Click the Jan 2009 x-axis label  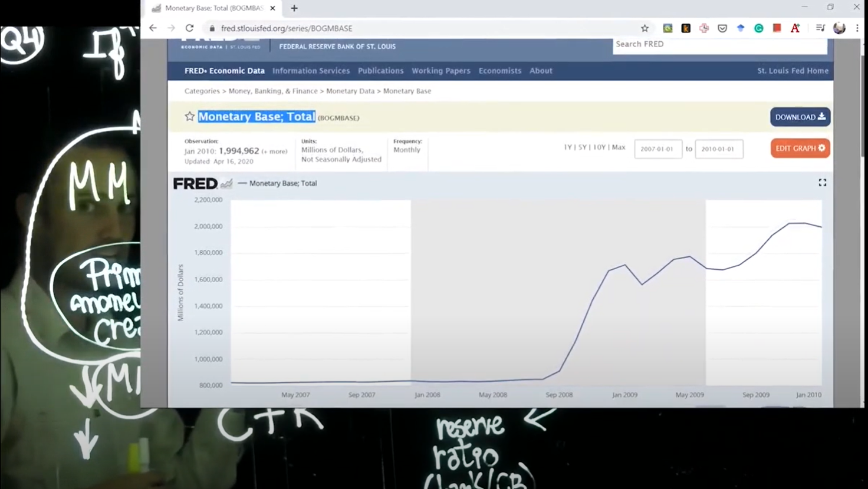(624, 395)
